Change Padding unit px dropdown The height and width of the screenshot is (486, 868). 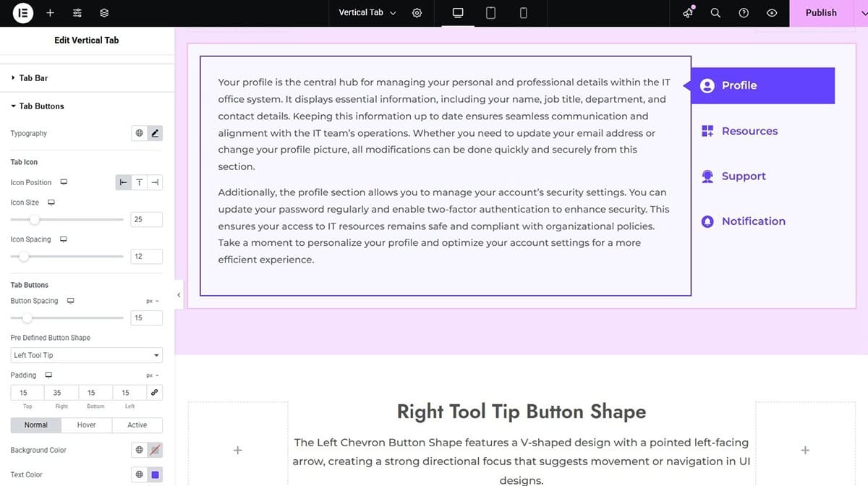152,375
